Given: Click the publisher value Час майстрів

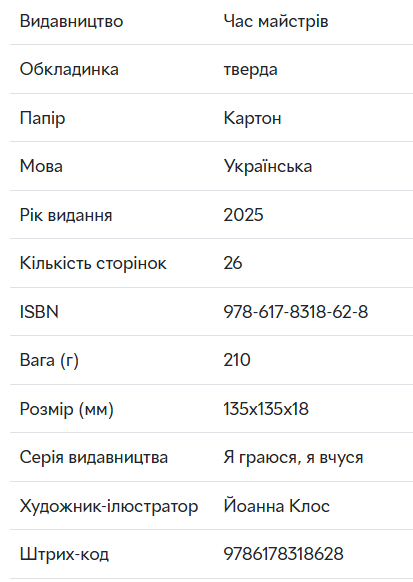Looking at the screenshot, I should [276, 21].
